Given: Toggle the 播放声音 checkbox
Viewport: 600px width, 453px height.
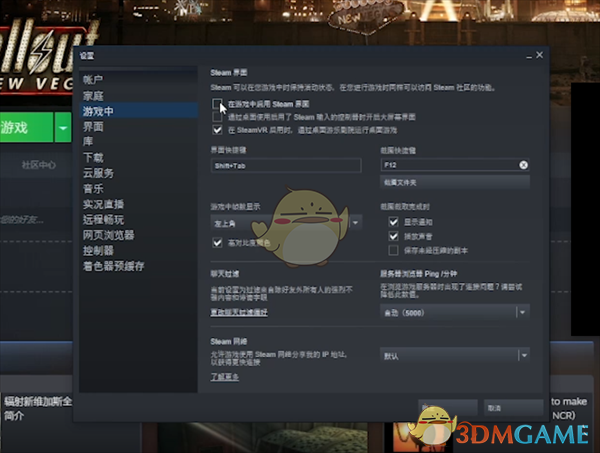Looking at the screenshot, I should (x=393, y=236).
